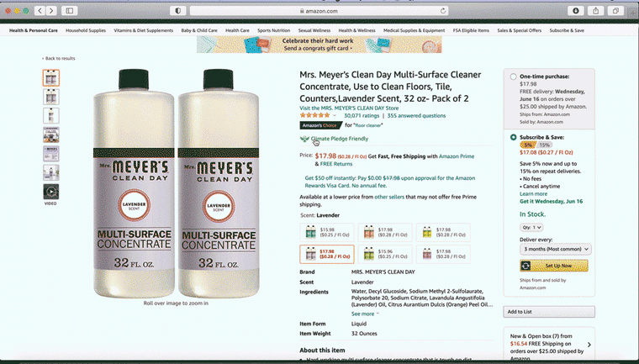Screen dimensions: 639x364
Task: Open the 355 answered questions link
Action: click(416, 116)
